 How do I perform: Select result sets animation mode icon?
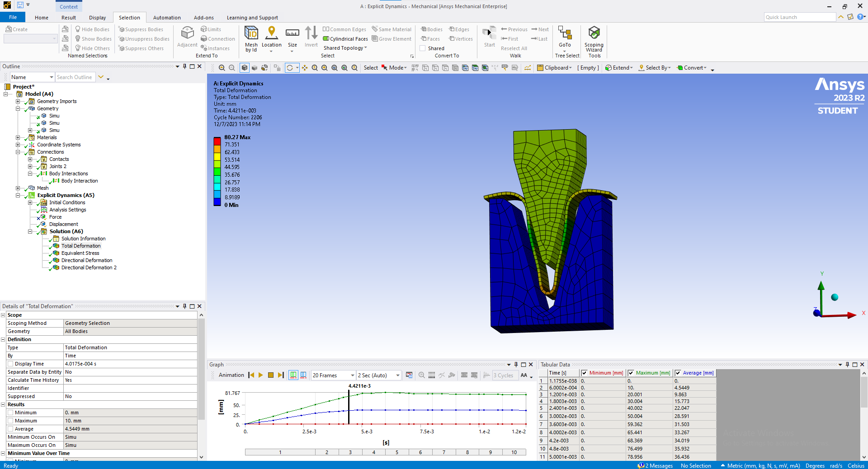coord(303,375)
